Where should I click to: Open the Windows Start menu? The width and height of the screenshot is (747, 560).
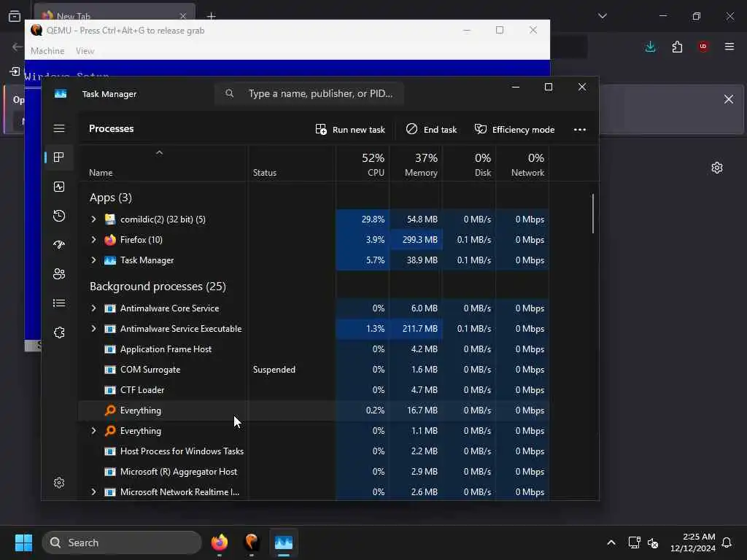[x=23, y=542]
